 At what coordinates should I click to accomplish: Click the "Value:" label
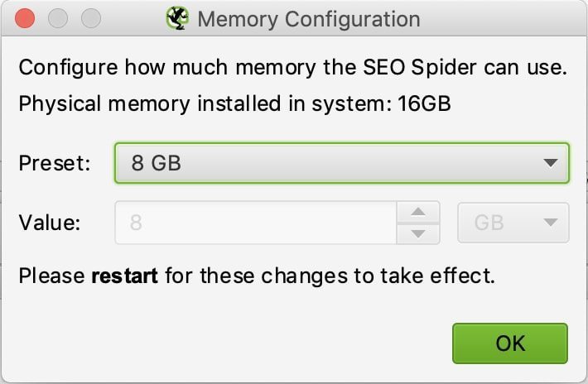(x=50, y=223)
